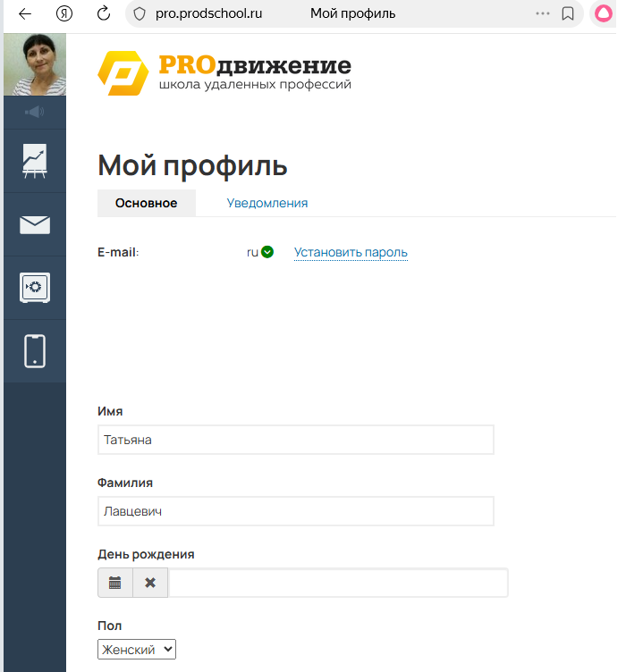This screenshot has height=672, width=626.
Task: Open the Yandex home icon
Action: pyautogui.click(x=64, y=13)
